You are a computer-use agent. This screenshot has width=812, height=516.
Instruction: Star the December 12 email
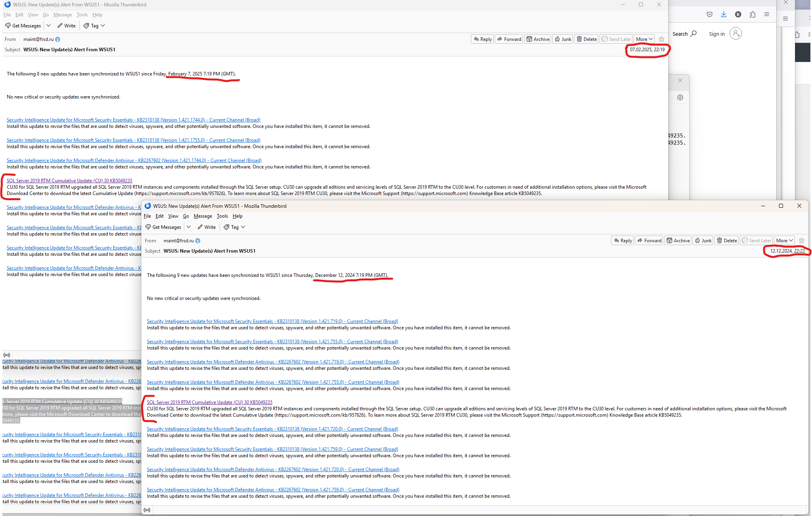pos(801,240)
